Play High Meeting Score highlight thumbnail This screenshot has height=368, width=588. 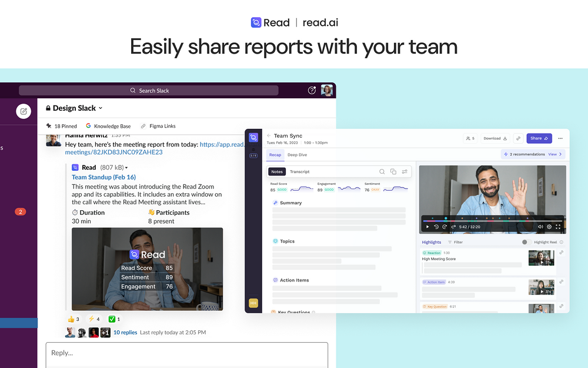[x=541, y=258]
